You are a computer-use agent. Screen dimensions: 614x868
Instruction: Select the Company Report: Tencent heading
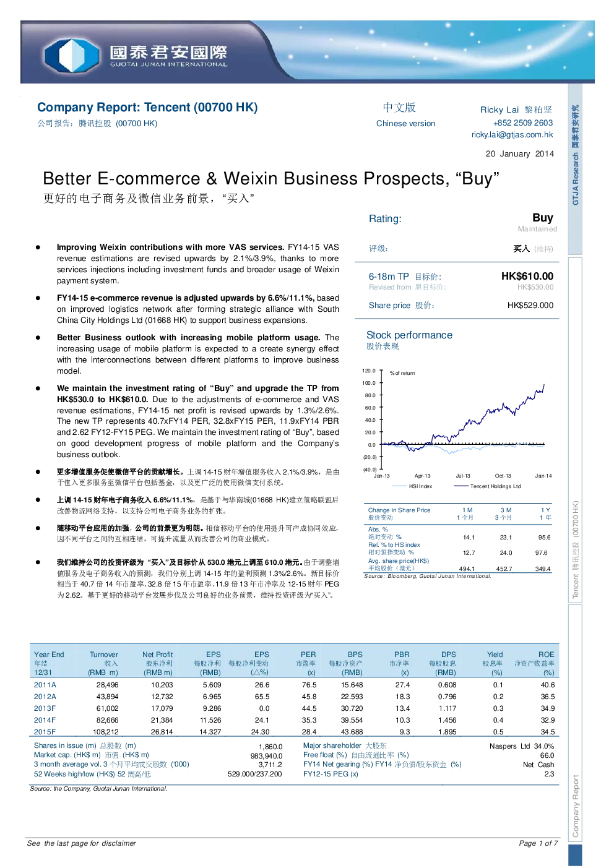[147, 107]
